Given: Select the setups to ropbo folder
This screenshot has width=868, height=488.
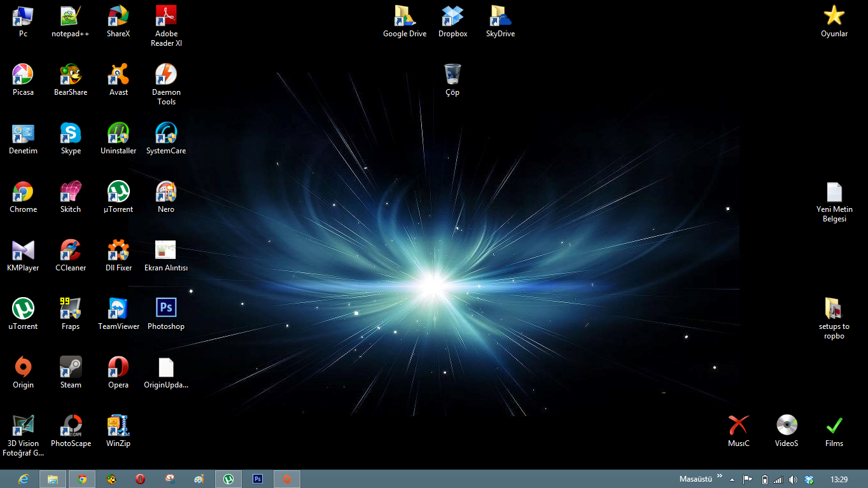Looking at the screenshot, I should [x=834, y=318].
